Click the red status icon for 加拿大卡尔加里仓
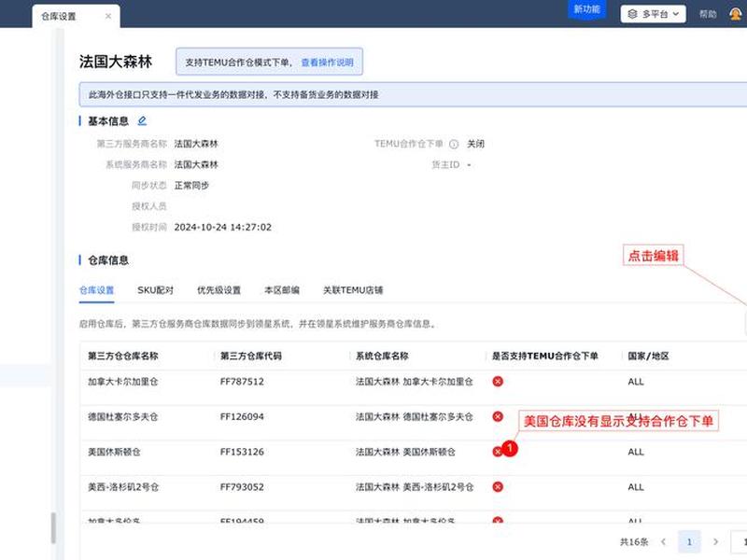The height and width of the screenshot is (560, 747). point(498,382)
